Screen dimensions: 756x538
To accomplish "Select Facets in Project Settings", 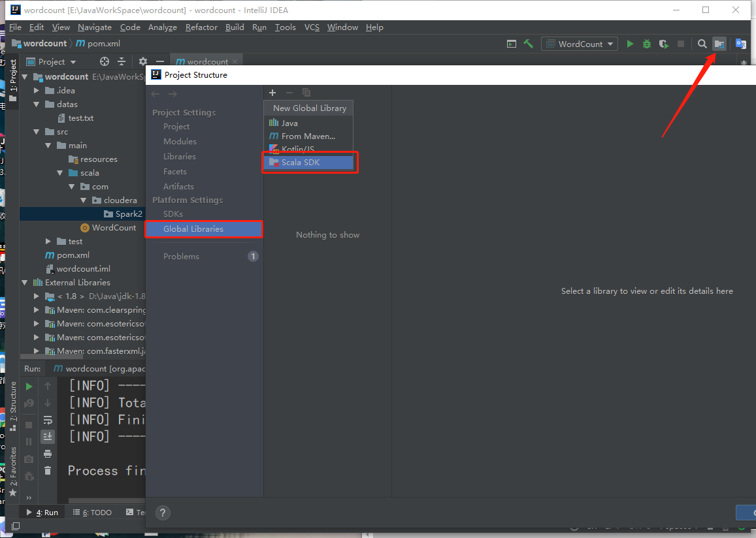I will (x=174, y=172).
